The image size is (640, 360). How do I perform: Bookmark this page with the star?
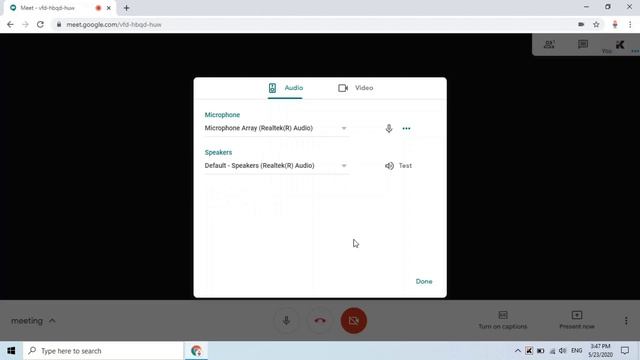coord(596,24)
